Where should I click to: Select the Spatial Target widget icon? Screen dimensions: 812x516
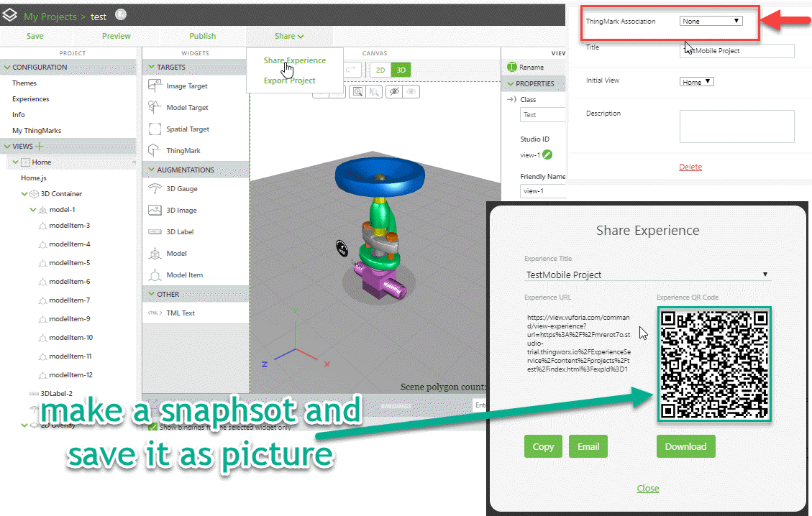[x=155, y=129]
